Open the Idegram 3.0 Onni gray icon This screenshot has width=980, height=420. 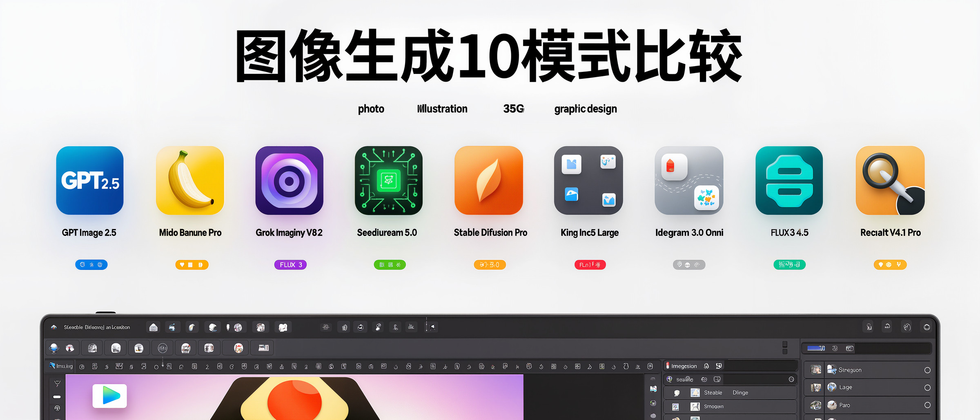689,180
